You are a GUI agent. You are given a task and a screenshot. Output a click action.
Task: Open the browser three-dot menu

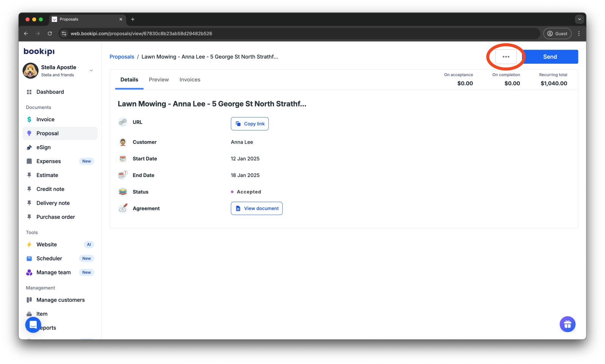pyautogui.click(x=579, y=33)
